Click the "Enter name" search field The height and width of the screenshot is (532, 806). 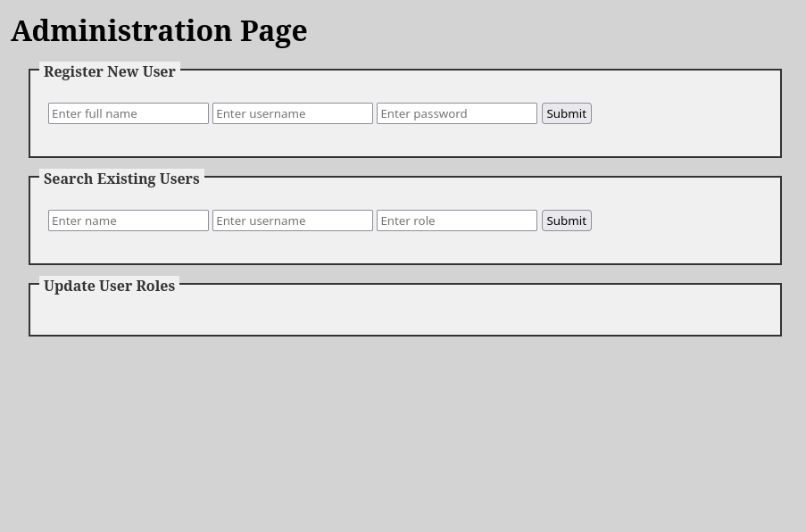pos(128,220)
